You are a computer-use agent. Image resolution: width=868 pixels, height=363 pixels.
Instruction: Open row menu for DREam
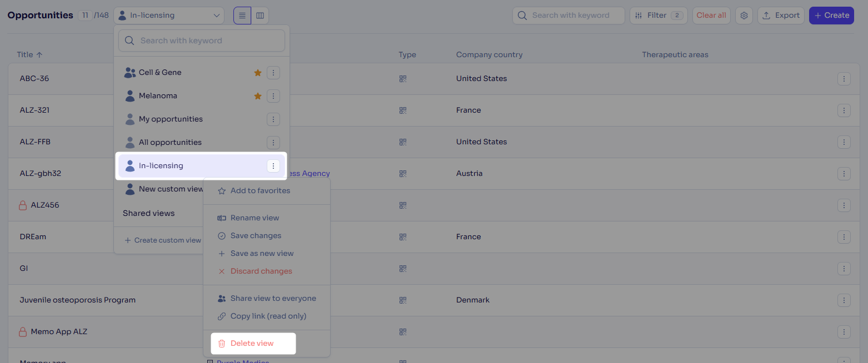[844, 237]
